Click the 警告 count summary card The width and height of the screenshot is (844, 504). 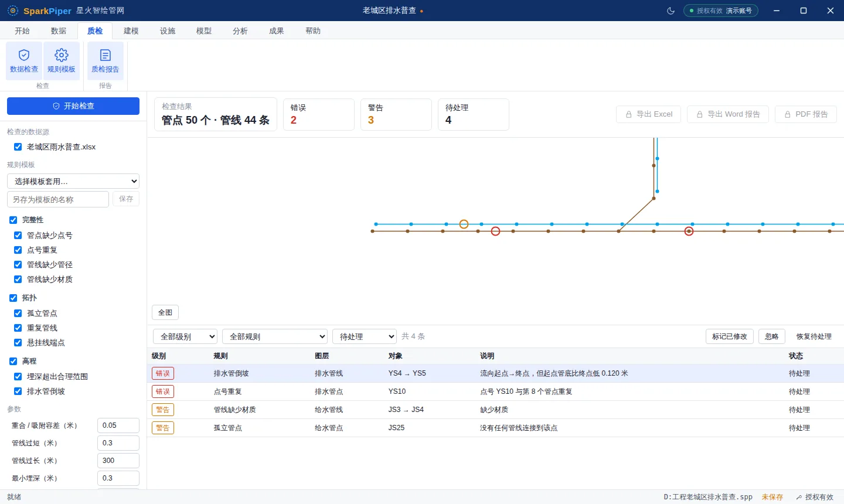click(396, 114)
